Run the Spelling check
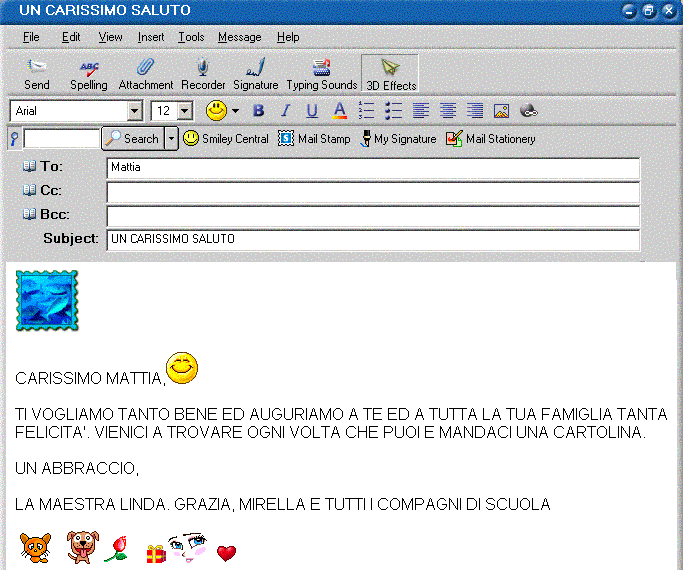The height and width of the screenshot is (570, 683). tap(89, 74)
